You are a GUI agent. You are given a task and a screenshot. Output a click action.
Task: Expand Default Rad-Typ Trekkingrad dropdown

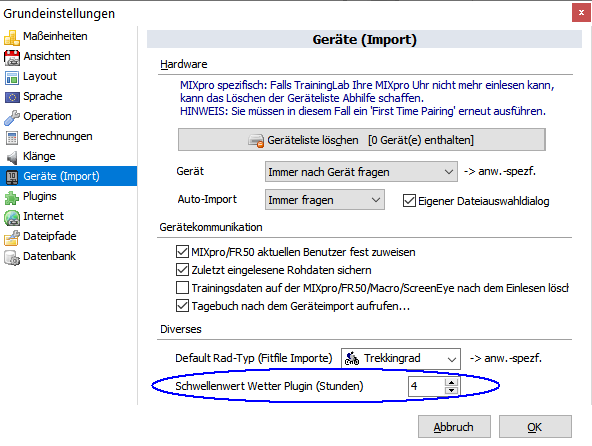coord(401,358)
